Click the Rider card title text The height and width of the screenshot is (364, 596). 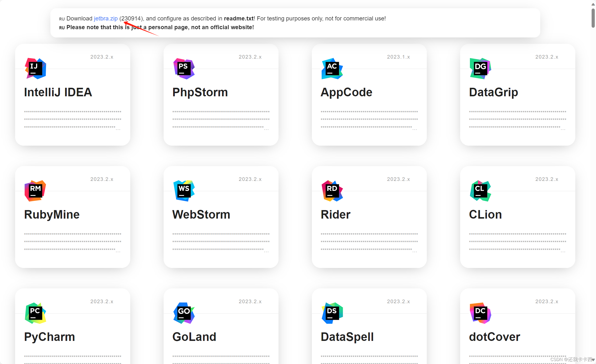pyautogui.click(x=335, y=215)
